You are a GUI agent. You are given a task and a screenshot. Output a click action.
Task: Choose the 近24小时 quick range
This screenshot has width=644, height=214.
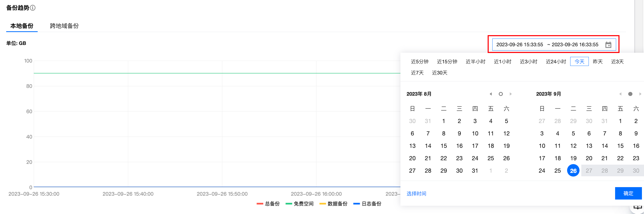tap(556, 62)
